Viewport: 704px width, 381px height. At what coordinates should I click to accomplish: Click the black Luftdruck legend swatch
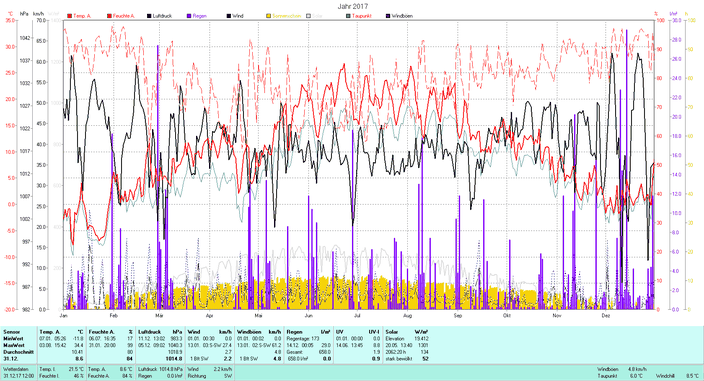[x=149, y=16]
